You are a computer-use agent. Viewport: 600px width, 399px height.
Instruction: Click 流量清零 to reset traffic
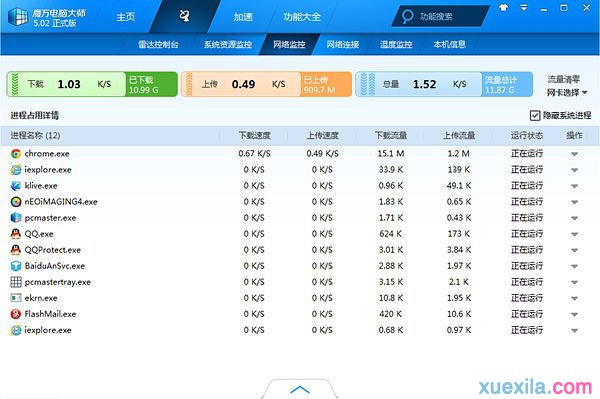coord(563,79)
